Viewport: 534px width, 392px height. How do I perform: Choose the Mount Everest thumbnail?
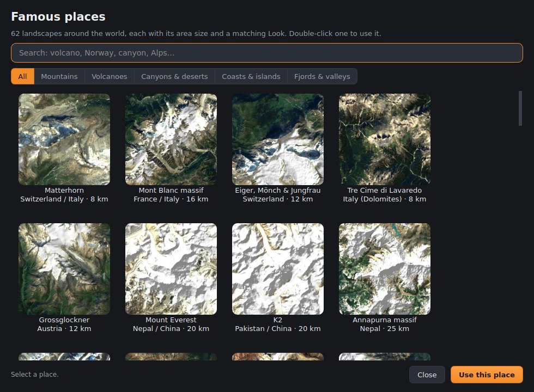(x=171, y=269)
